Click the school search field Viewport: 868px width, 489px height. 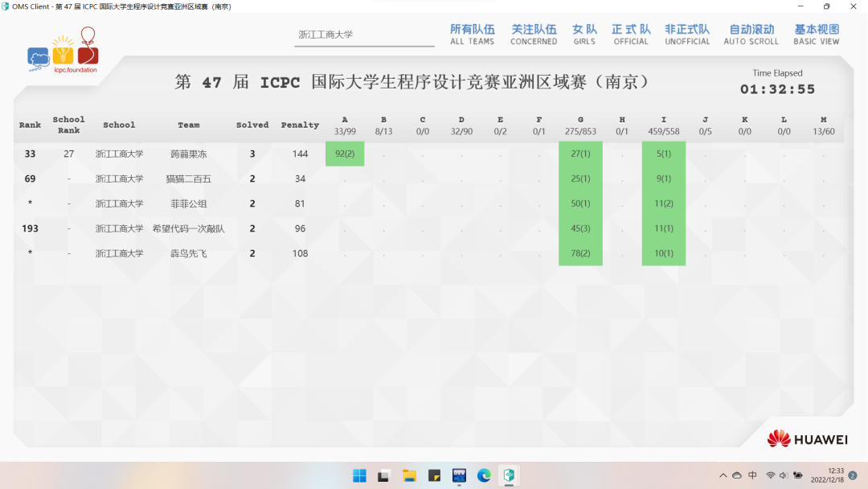point(363,35)
